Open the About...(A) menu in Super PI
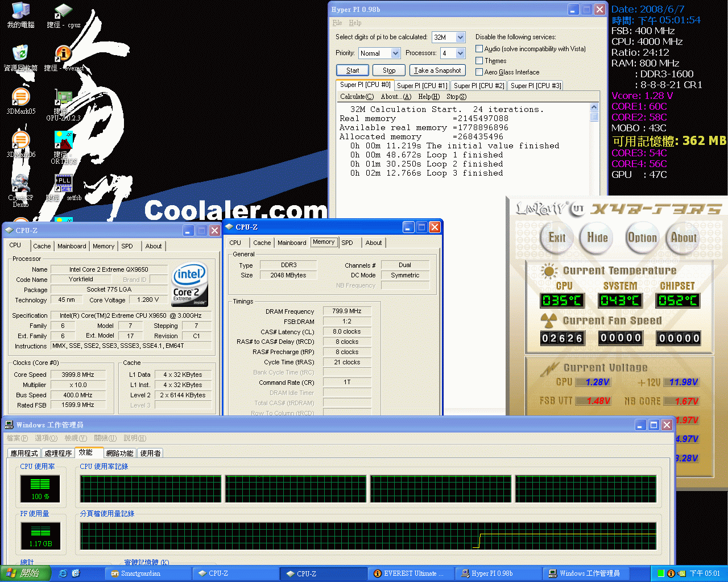 tap(396, 97)
